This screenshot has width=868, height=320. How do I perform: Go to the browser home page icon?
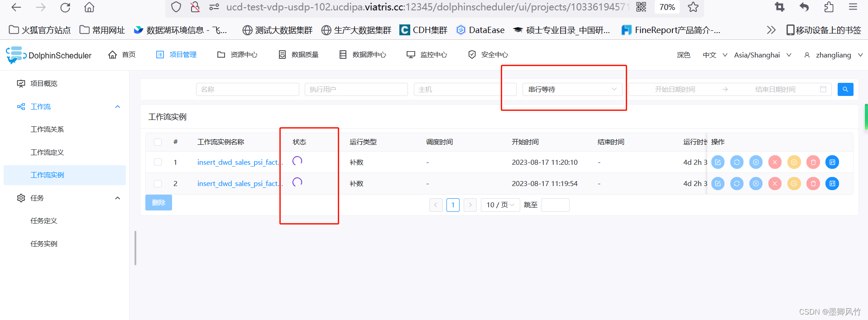[89, 7]
